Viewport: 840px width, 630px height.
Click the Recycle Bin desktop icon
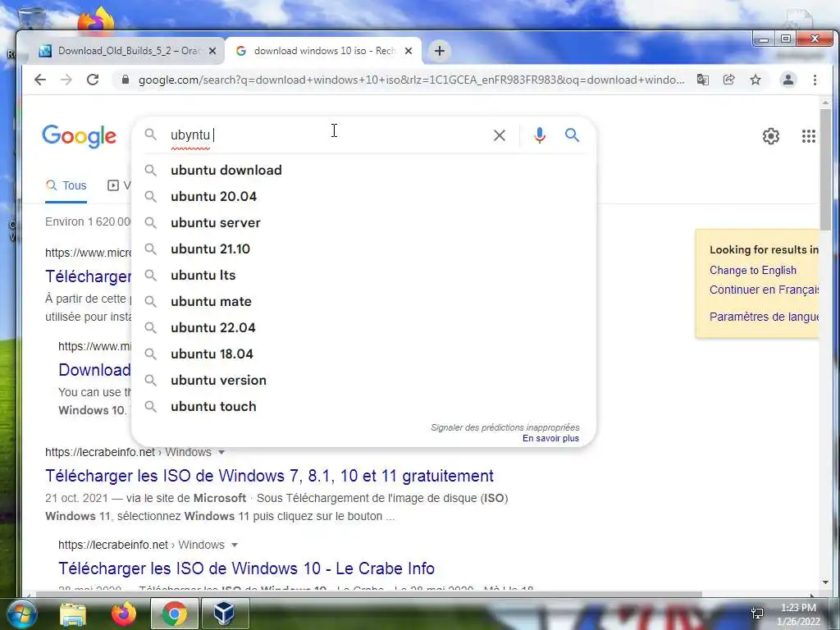click(32, 17)
